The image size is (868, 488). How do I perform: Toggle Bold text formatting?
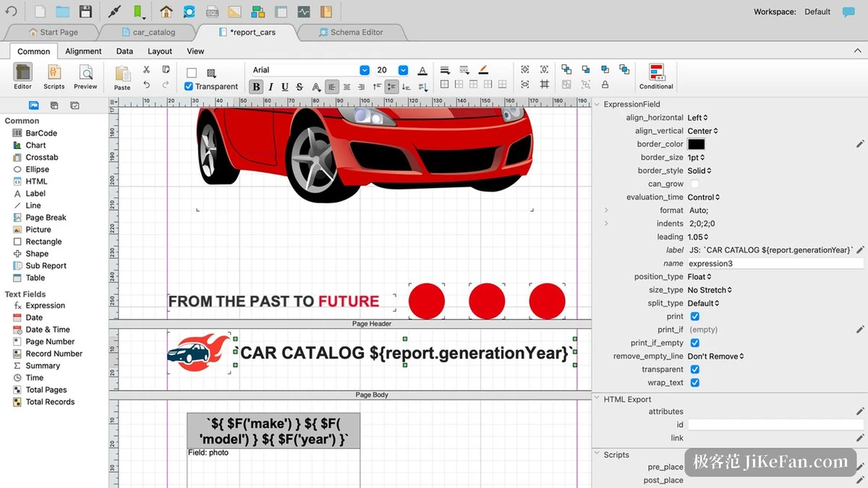(256, 87)
